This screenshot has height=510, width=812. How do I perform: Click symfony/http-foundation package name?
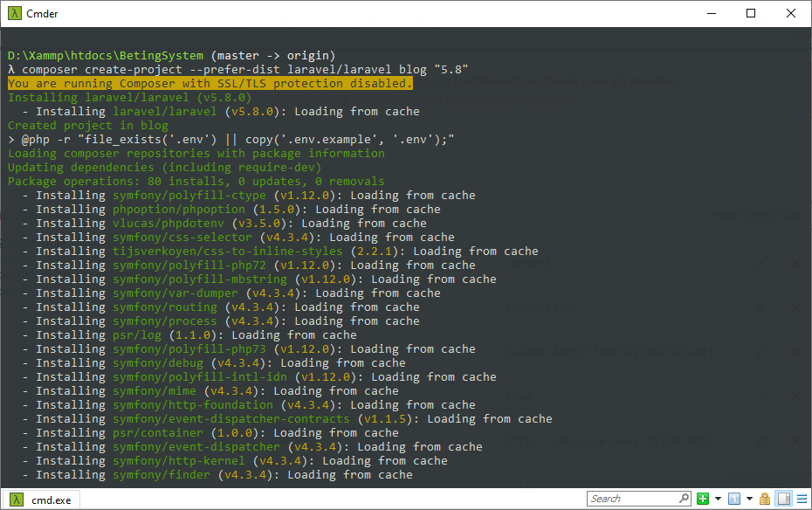tap(193, 405)
